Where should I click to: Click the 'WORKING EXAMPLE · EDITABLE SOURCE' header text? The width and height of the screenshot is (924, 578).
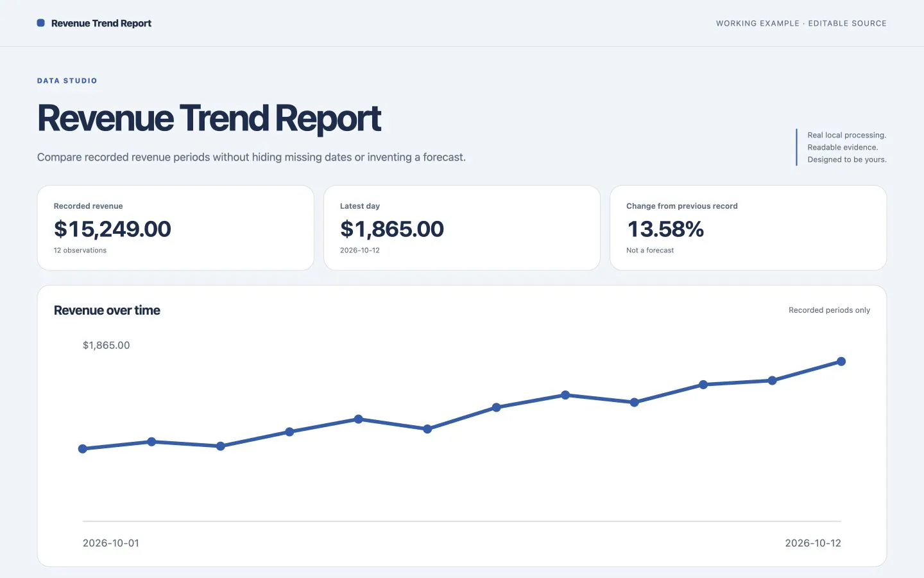click(801, 23)
